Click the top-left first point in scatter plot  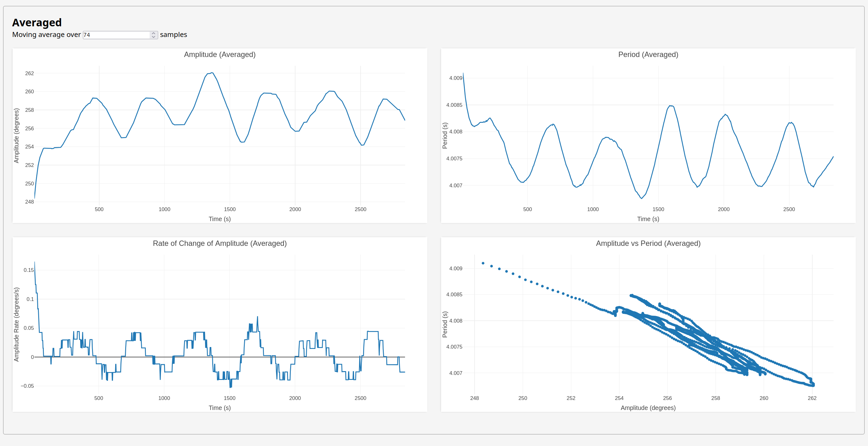(x=483, y=263)
